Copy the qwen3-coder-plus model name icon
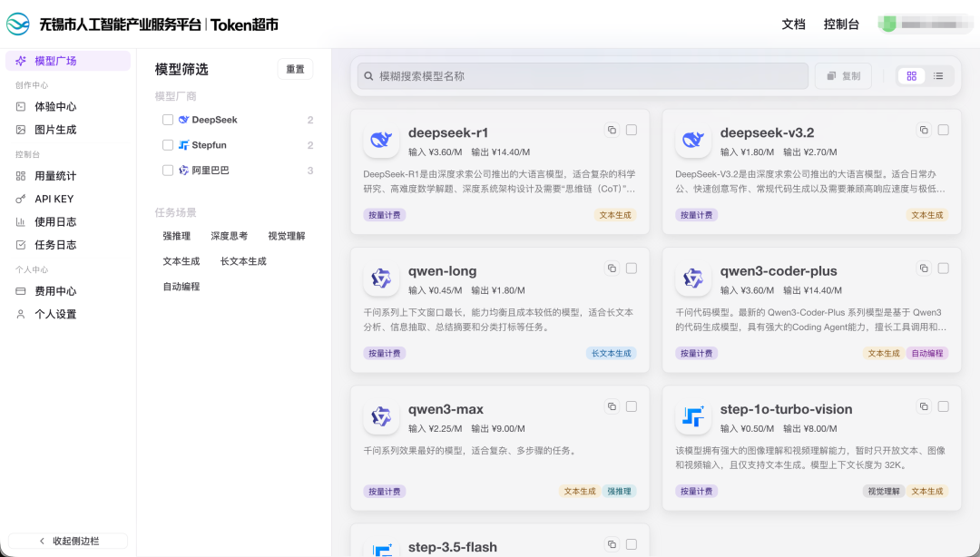Image resolution: width=980 pixels, height=557 pixels. (x=924, y=269)
